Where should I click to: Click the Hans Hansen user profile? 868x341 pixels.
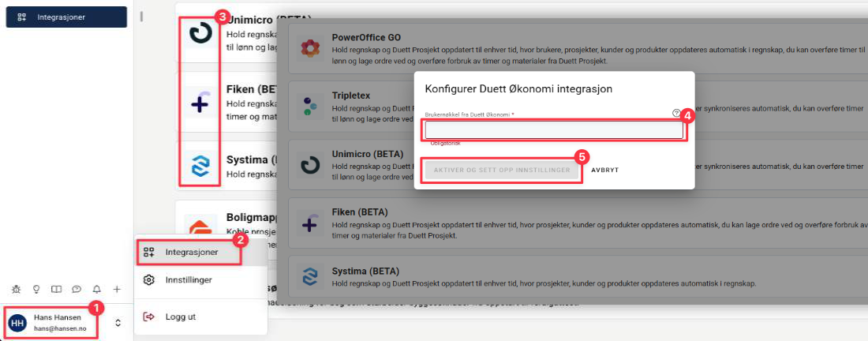pyautogui.click(x=52, y=323)
